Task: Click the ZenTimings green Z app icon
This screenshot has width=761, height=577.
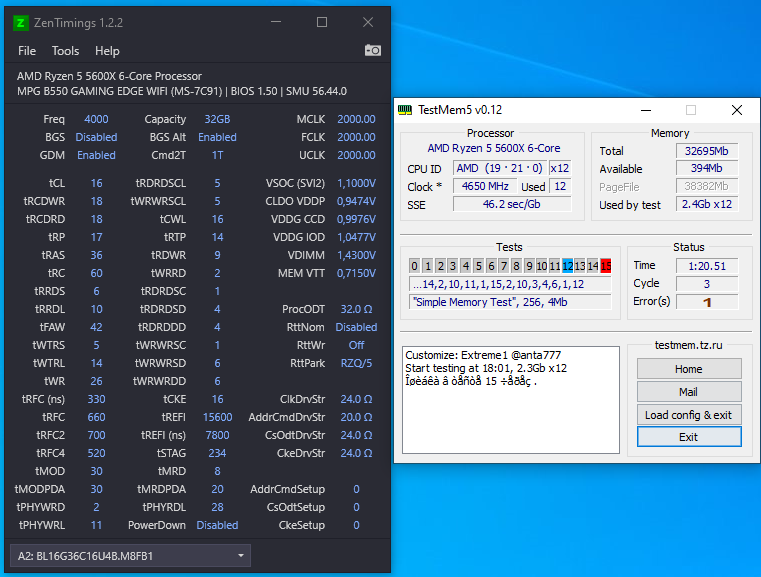Action: 20,22
